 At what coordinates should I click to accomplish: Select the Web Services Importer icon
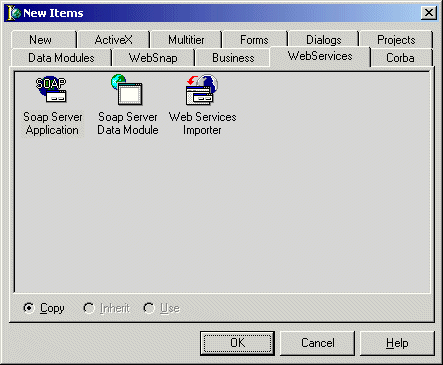point(202,89)
